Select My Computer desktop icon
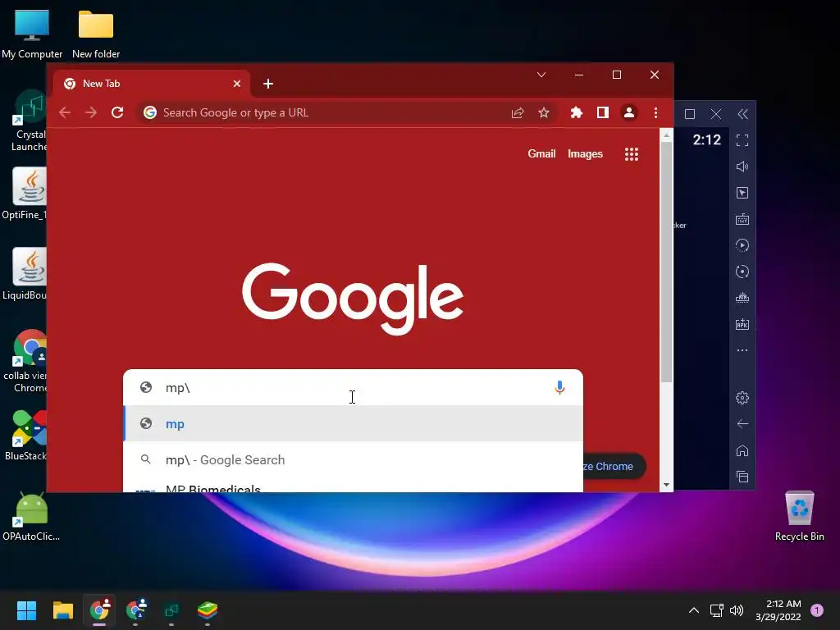The width and height of the screenshot is (840, 630). [32, 34]
